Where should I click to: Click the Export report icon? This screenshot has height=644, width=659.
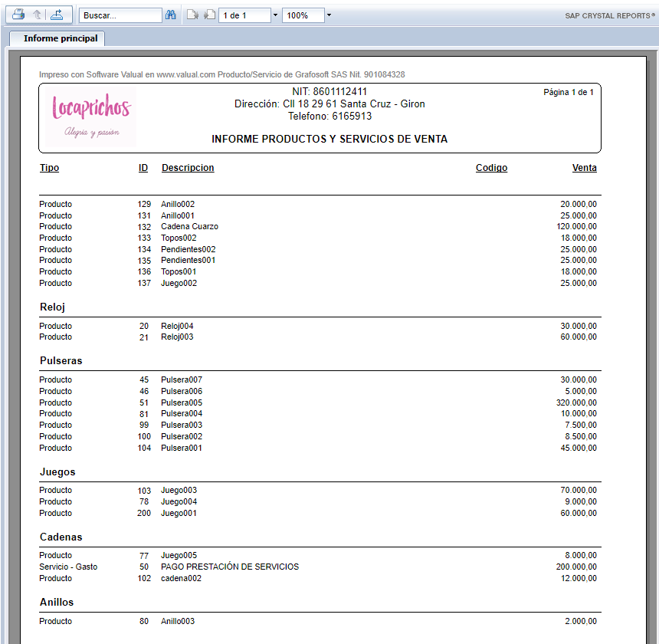point(57,15)
